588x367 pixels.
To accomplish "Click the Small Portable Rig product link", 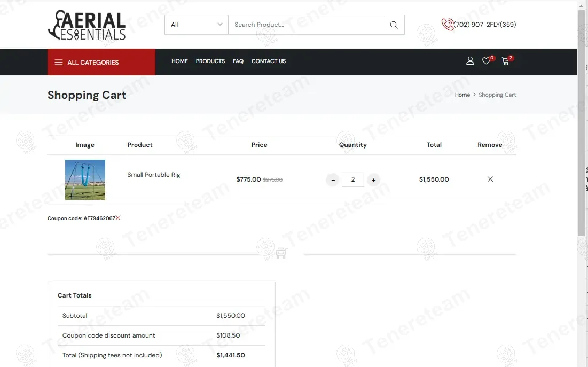I will [x=153, y=175].
